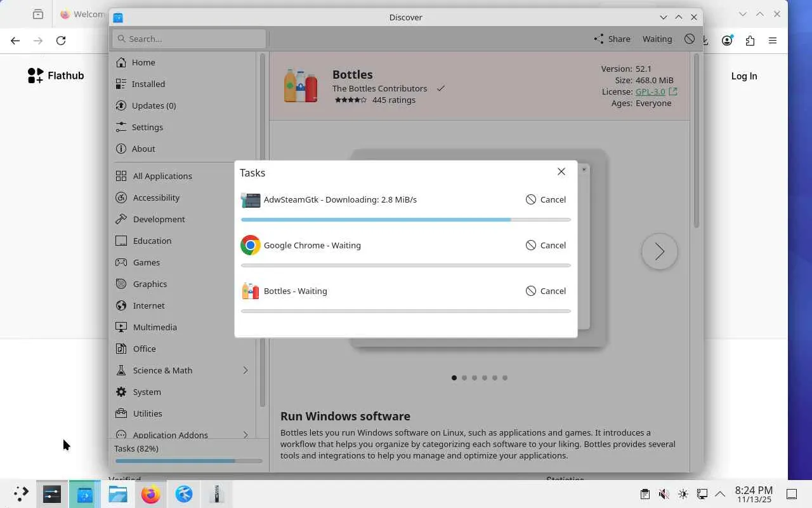Viewport: 812px width, 508px height.
Task: Cancel the Bottles waiting task
Action: click(x=546, y=291)
